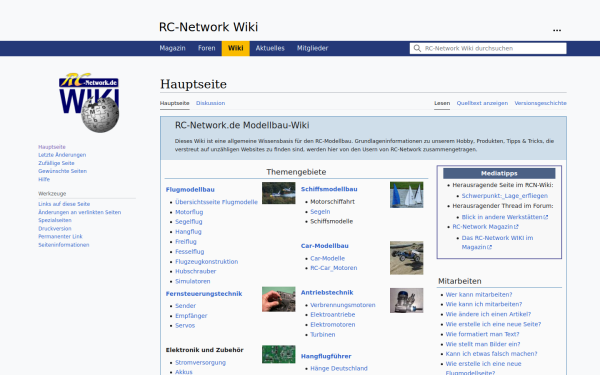Open Wie stellt man Bilder ein?

(483, 344)
